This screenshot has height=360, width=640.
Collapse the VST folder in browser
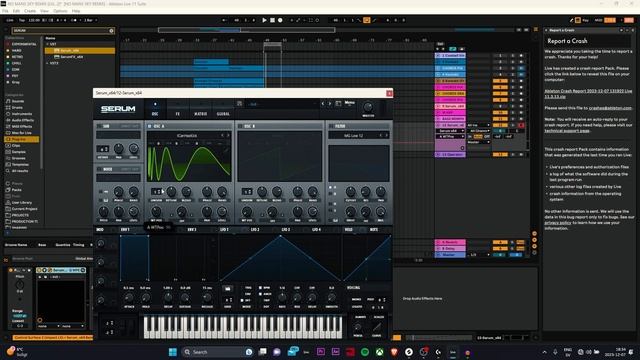[47, 44]
